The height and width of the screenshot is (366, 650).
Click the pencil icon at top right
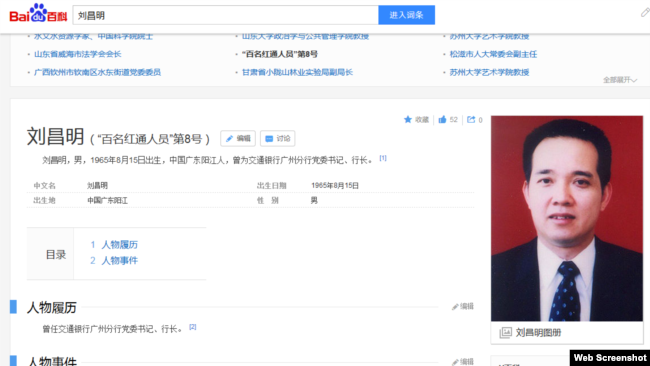click(645, 12)
